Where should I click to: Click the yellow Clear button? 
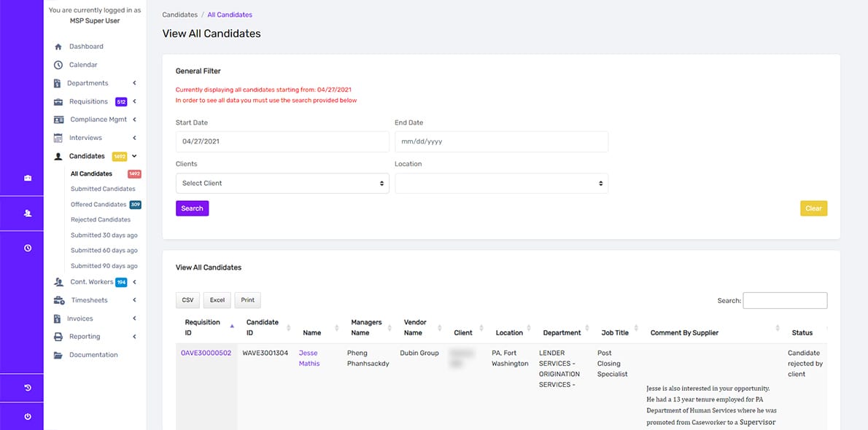pos(814,208)
